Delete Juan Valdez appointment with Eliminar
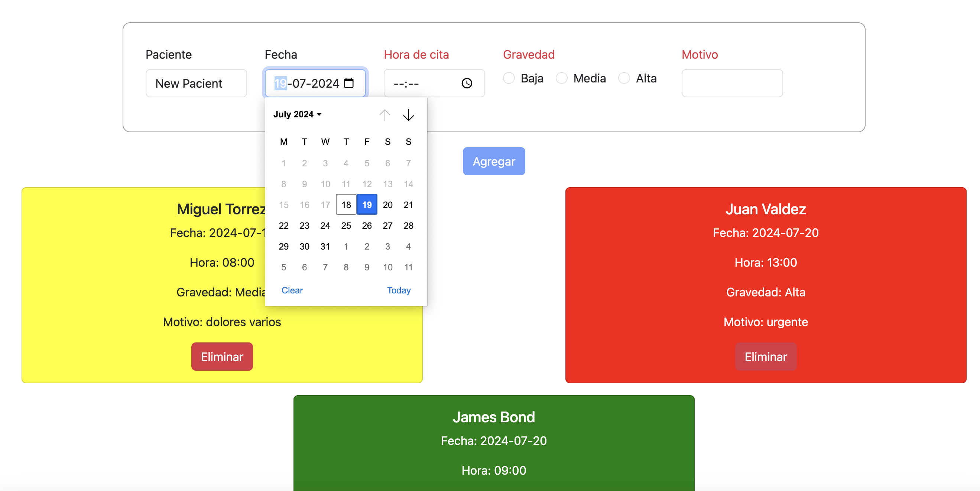 pos(765,357)
